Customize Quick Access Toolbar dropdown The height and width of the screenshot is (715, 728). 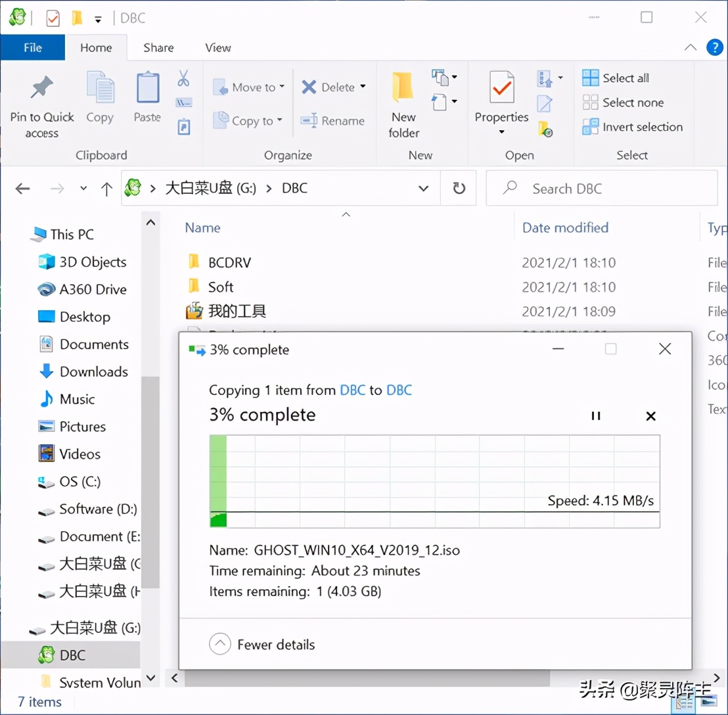pos(98,20)
